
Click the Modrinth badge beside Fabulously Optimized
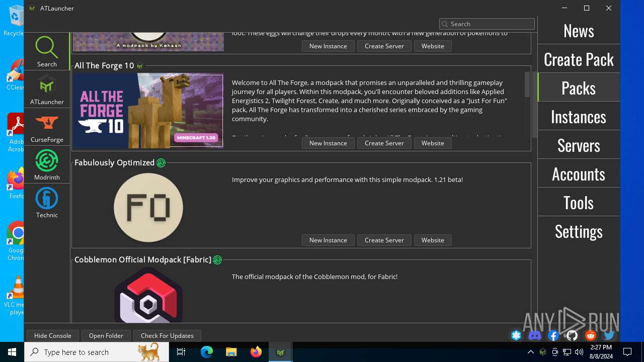pos(161,163)
